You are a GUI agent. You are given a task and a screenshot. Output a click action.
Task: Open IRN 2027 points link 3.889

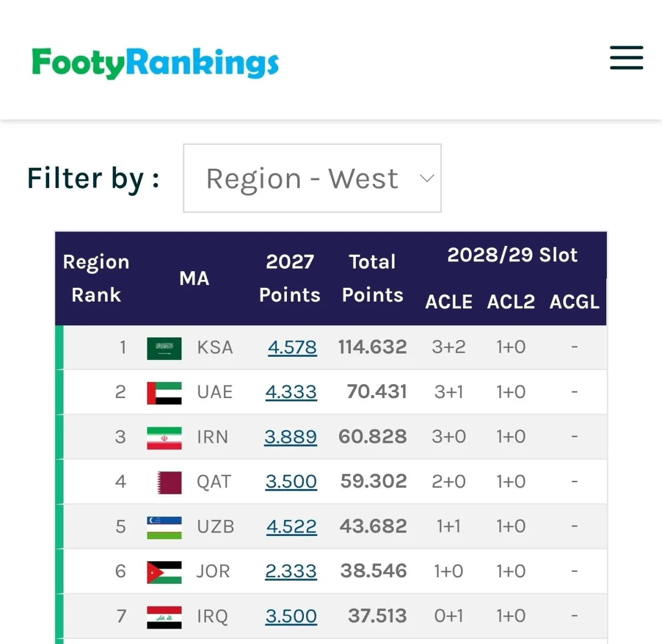(291, 437)
